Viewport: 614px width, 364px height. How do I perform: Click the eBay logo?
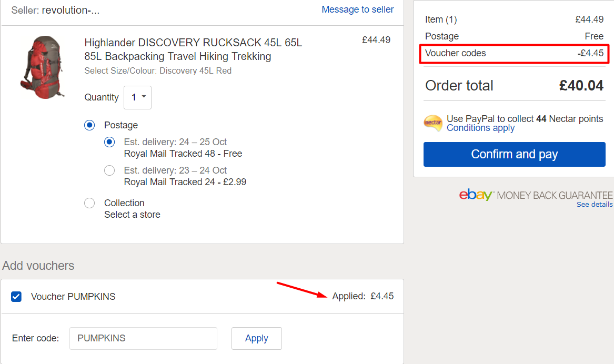[x=476, y=195]
